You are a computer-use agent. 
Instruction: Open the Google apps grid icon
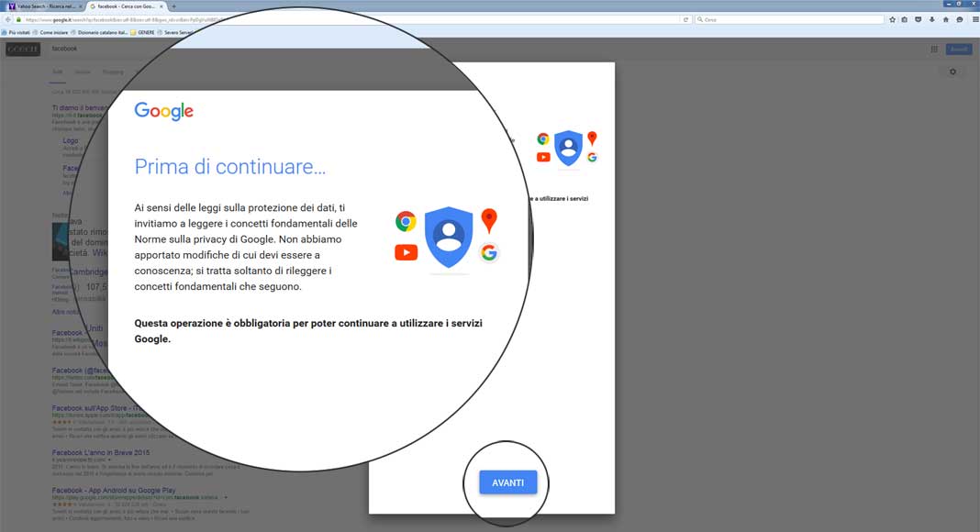click(934, 50)
